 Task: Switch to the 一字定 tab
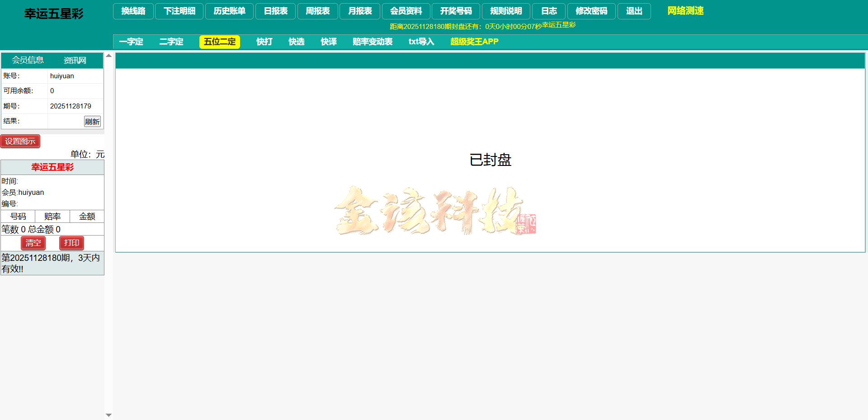pos(131,42)
